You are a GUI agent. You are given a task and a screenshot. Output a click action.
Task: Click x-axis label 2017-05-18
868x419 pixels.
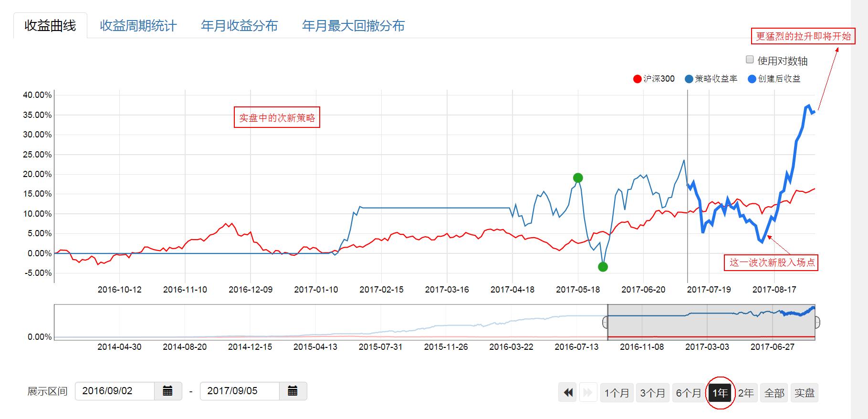[578, 290]
